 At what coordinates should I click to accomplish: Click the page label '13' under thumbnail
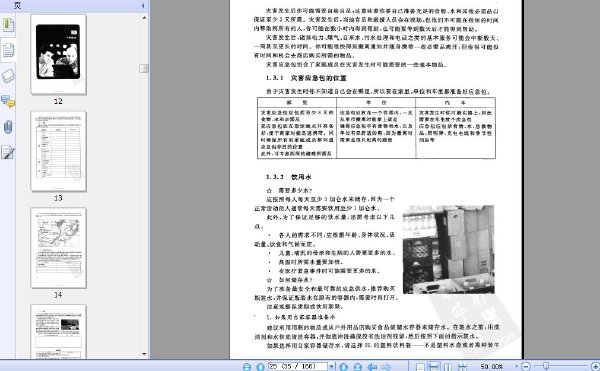pyautogui.click(x=58, y=198)
